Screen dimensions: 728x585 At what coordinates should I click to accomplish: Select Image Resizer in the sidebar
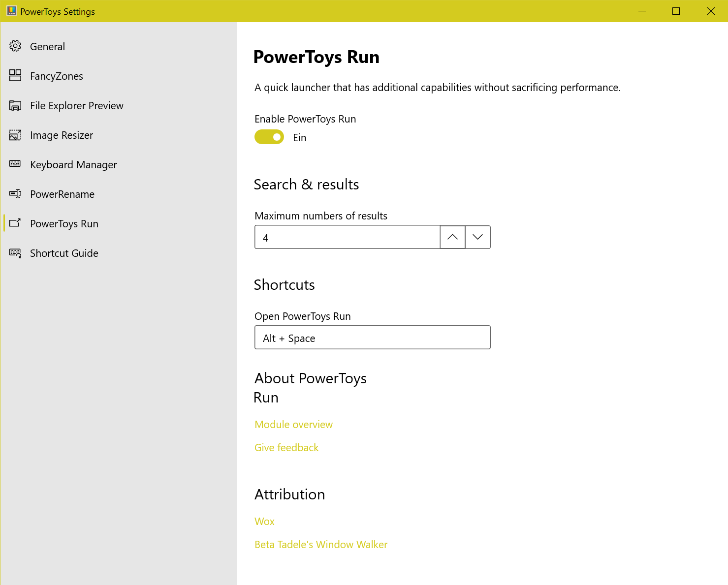[x=119, y=135]
